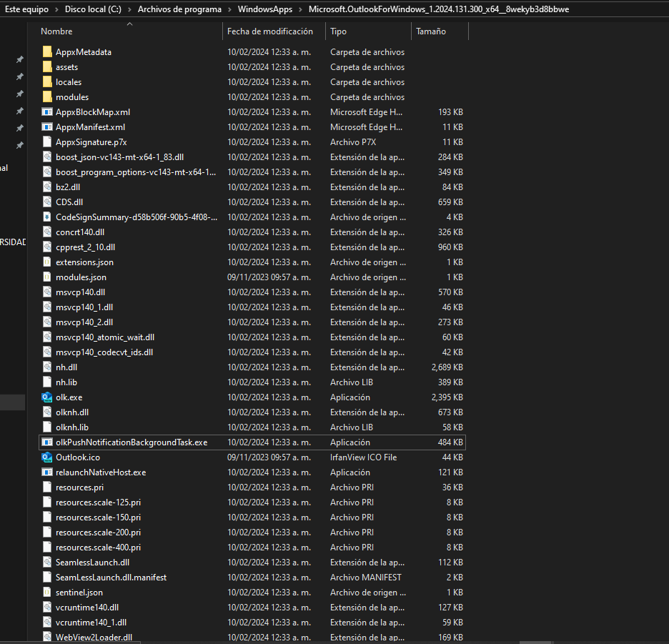Viewport: 669px width, 644px height.
Task: Click the Outlook.ico file icon
Action: [47, 457]
